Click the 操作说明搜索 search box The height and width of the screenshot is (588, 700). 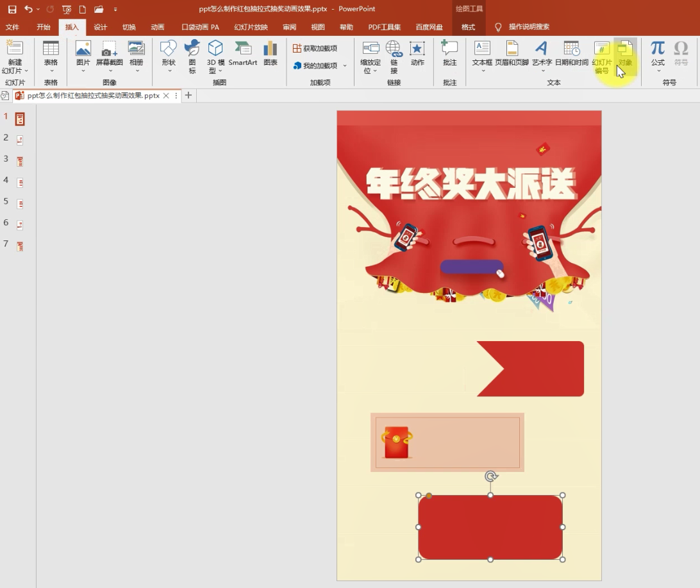click(529, 27)
